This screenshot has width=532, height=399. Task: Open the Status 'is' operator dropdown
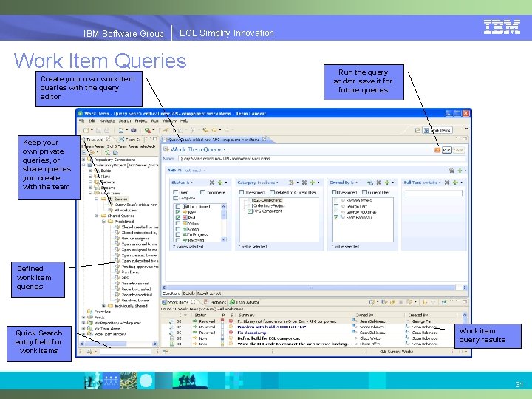click(191, 183)
